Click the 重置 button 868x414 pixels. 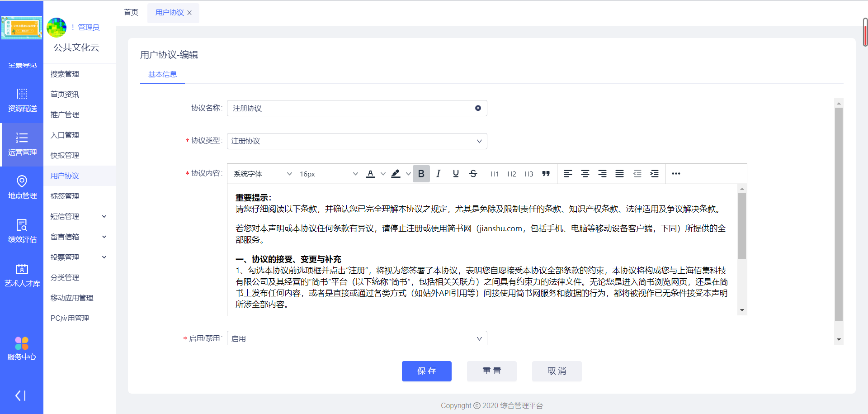click(491, 371)
